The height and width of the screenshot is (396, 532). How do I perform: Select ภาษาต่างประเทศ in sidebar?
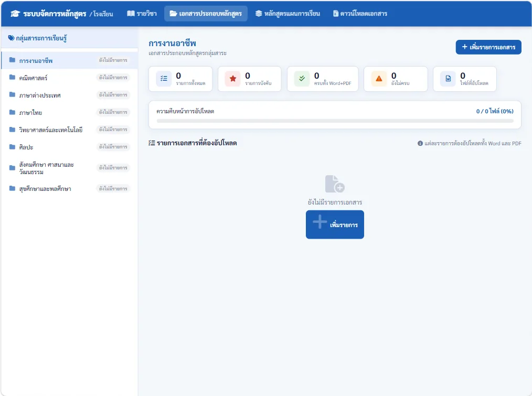pyautogui.click(x=70, y=95)
